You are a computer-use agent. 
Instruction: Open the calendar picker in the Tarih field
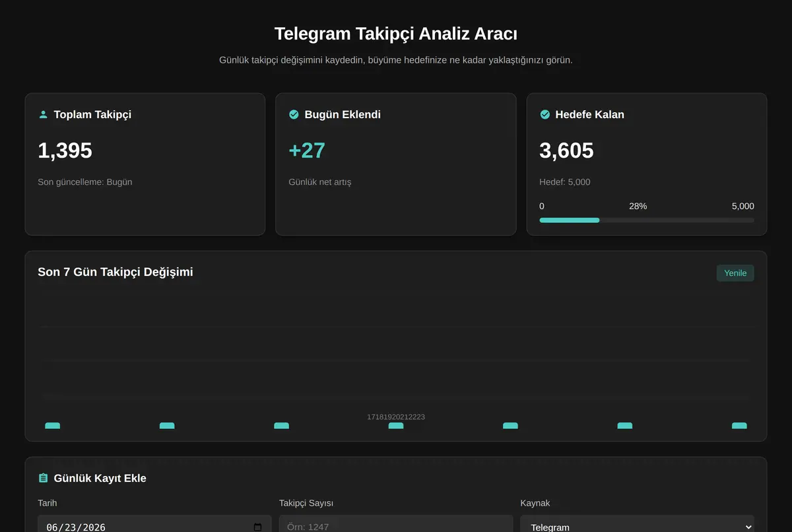pos(257,527)
